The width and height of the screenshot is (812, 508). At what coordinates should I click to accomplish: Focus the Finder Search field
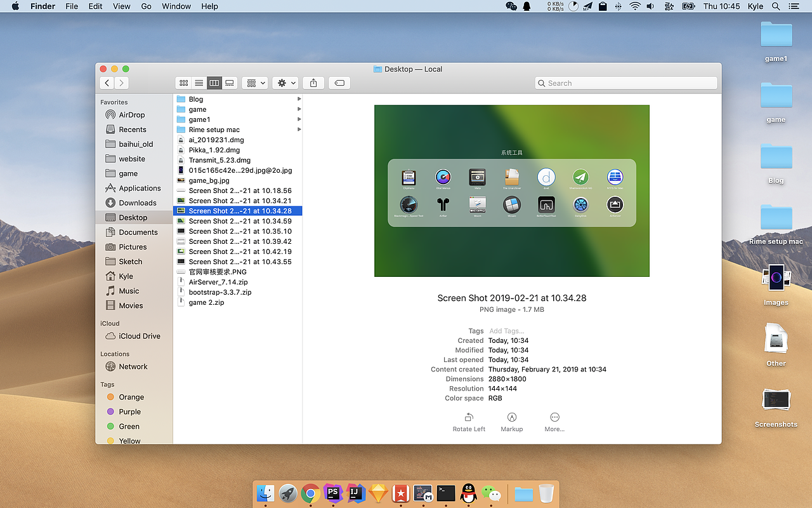point(626,83)
